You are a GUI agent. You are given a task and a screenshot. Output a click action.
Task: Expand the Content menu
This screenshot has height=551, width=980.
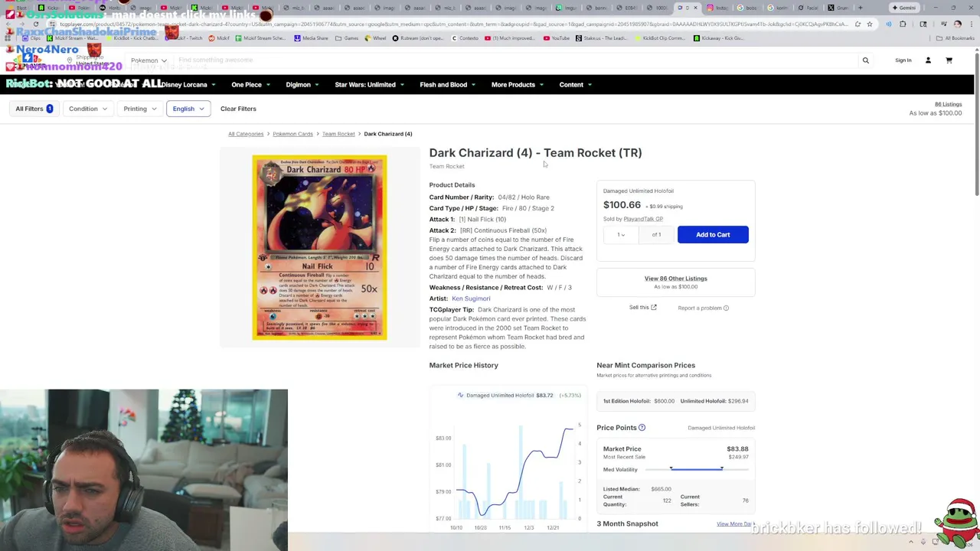point(576,85)
